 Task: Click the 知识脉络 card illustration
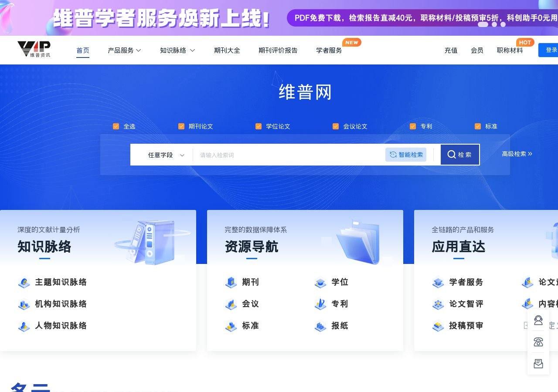point(152,242)
